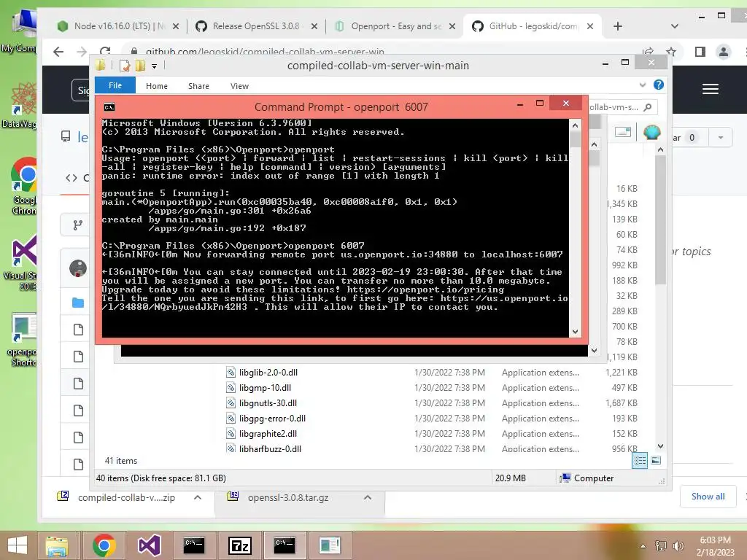Click Chrome back navigation arrow
The image size is (747, 560).
[58, 52]
